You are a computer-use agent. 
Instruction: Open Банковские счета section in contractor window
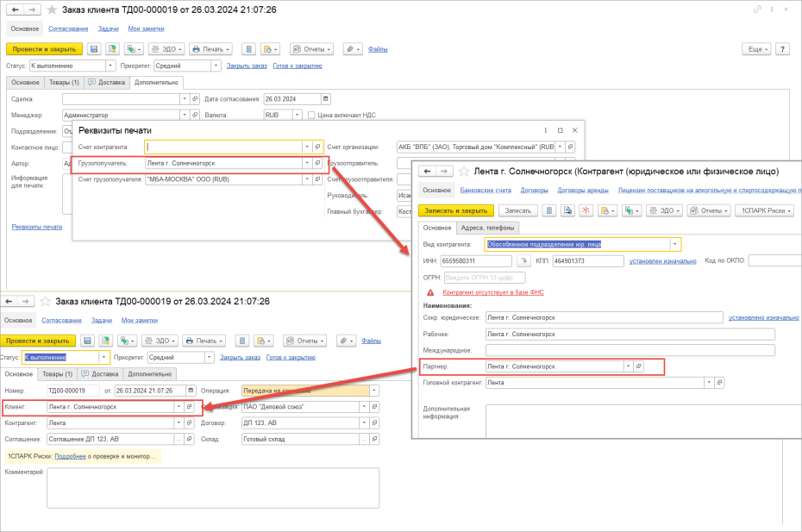(x=486, y=191)
